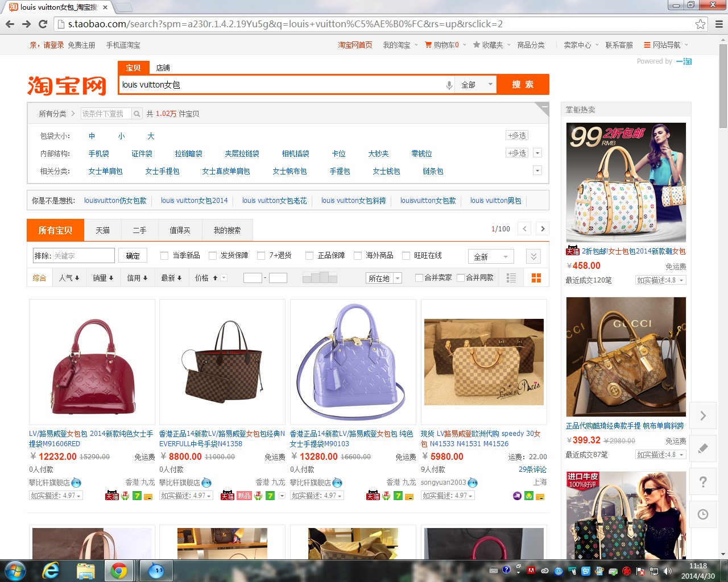Open browsing history clock icon in sidebar
Image resolution: width=728 pixels, height=582 pixels.
click(x=703, y=514)
